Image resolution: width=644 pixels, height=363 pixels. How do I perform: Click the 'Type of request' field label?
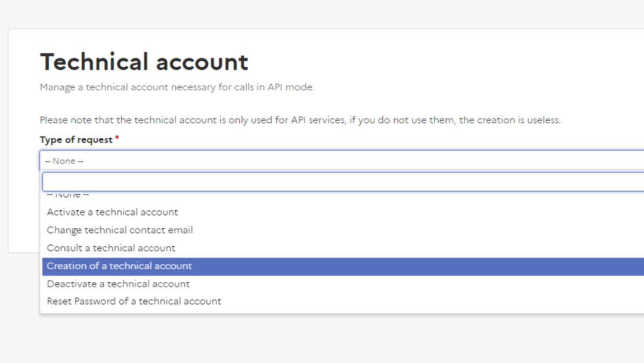[76, 140]
